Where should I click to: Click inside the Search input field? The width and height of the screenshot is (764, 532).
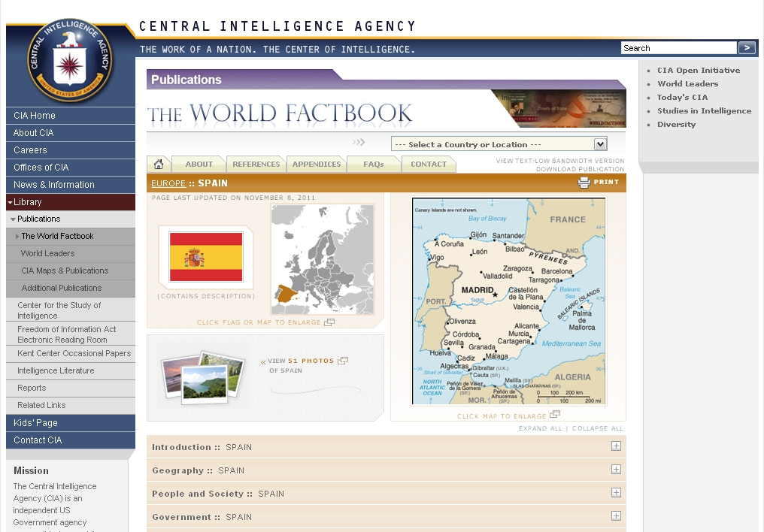(677, 47)
